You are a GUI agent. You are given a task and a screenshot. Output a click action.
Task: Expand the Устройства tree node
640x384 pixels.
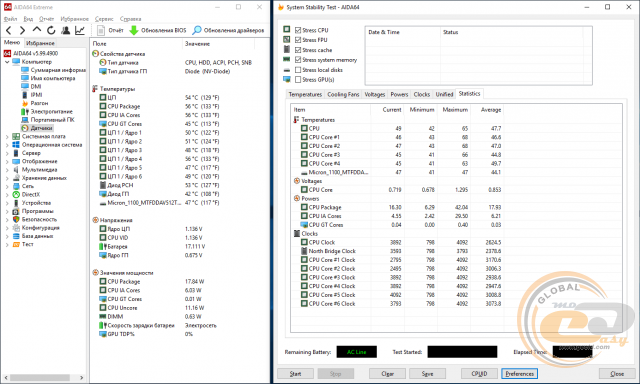pos(7,203)
